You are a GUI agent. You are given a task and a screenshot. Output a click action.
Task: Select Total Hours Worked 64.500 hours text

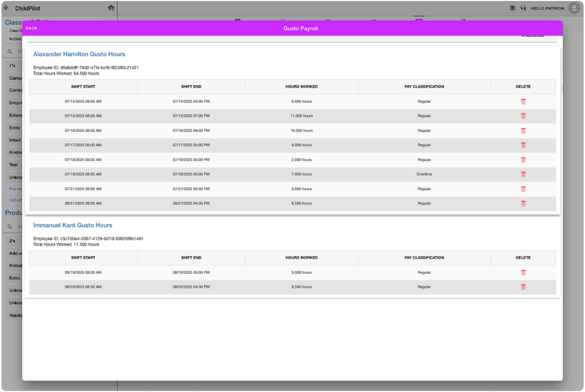66,74
